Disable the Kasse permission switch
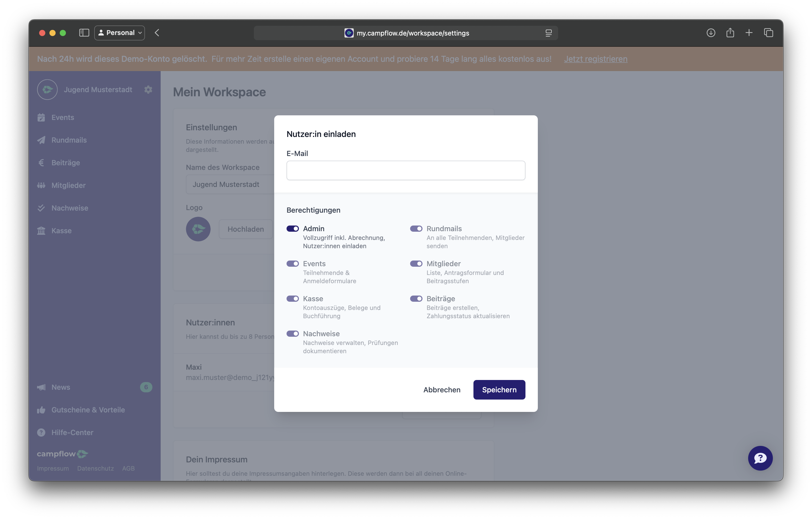Viewport: 812px width, 519px height. (293, 298)
